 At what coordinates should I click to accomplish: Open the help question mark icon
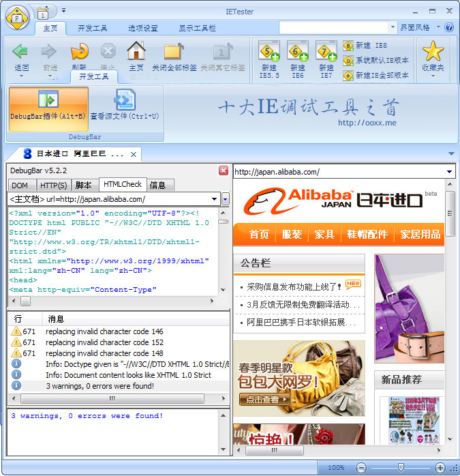point(449,27)
